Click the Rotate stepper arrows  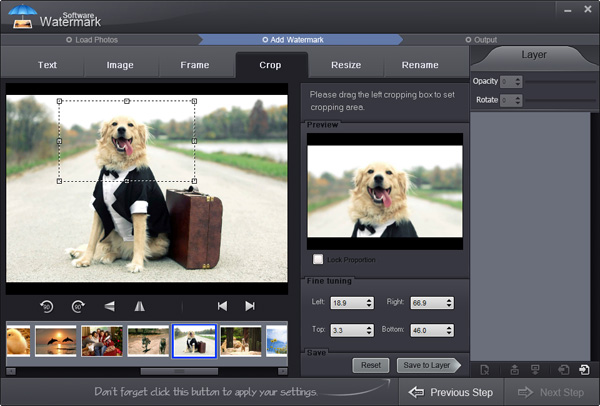pos(518,100)
